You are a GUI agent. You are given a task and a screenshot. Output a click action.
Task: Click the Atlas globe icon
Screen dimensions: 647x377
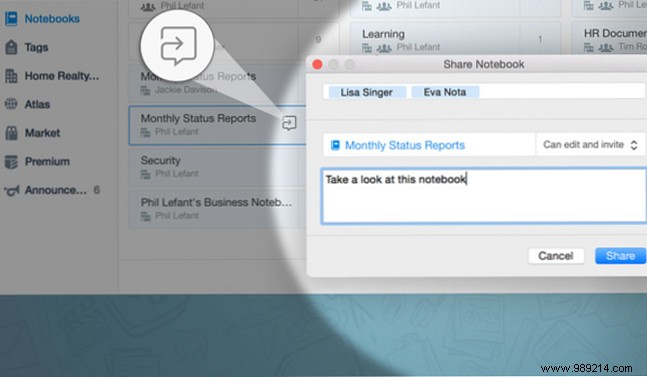point(11,104)
